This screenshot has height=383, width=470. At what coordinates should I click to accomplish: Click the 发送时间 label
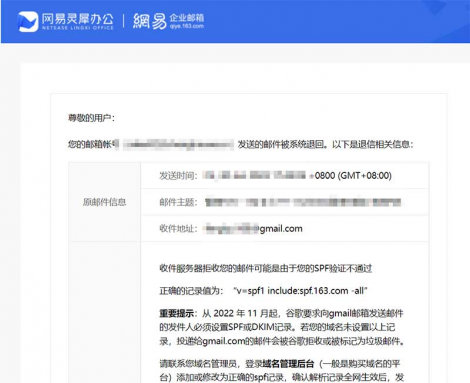[178, 176]
